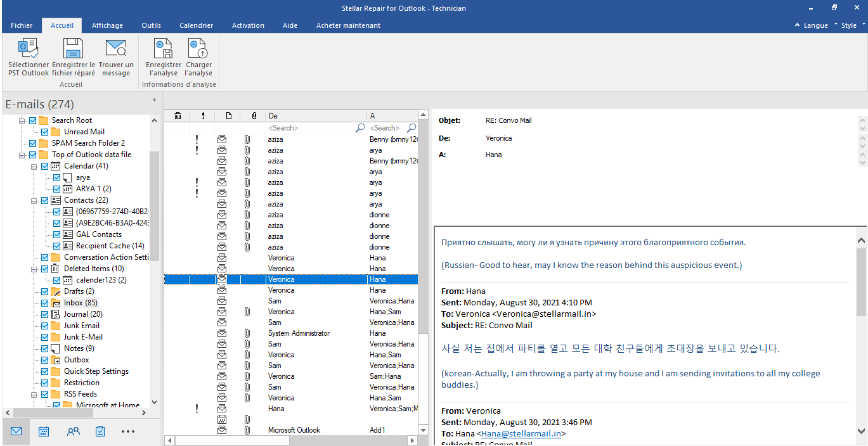Open contacts view from bottom navigation bar
The image size is (868, 446).
pos(74,431)
